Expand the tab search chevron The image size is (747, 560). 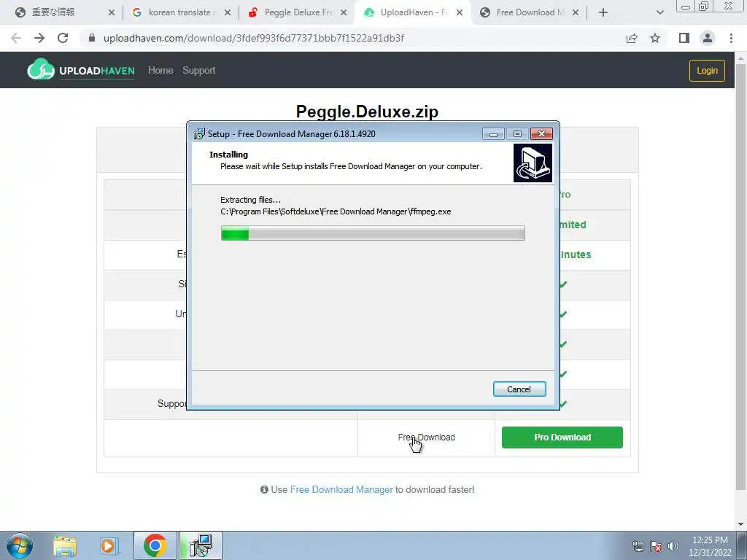[x=659, y=12]
